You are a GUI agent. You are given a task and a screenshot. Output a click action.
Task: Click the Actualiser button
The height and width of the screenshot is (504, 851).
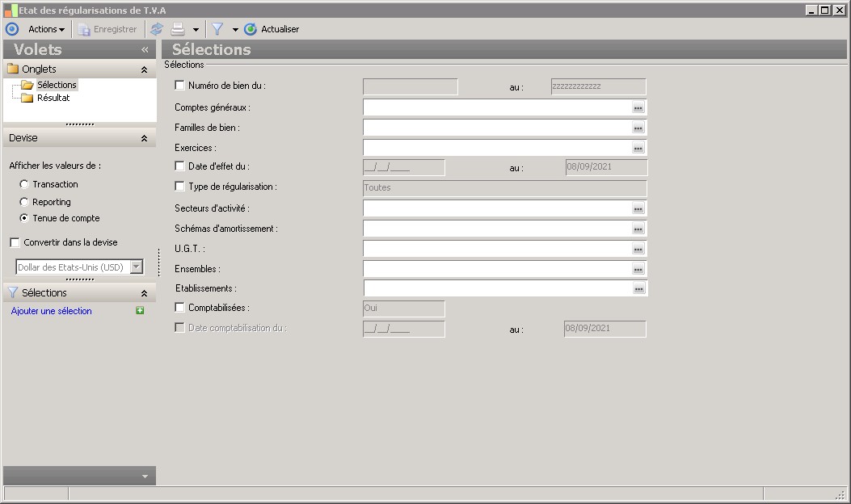[272, 29]
